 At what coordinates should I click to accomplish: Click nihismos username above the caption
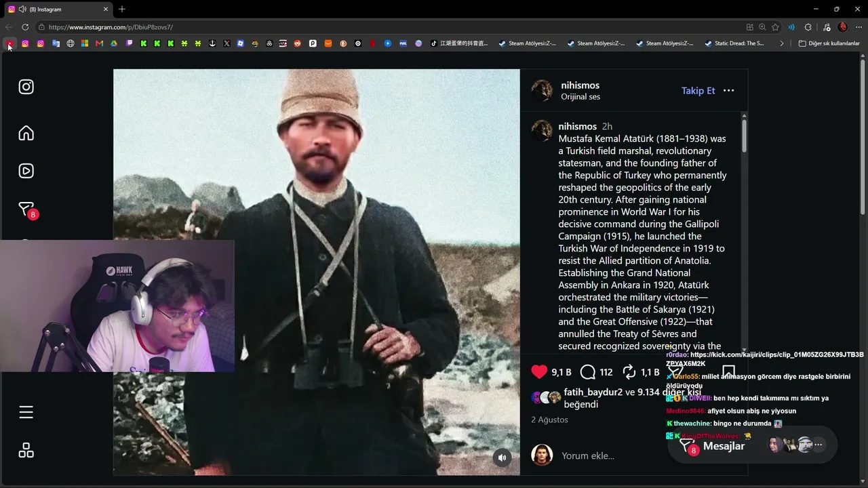(x=577, y=127)
